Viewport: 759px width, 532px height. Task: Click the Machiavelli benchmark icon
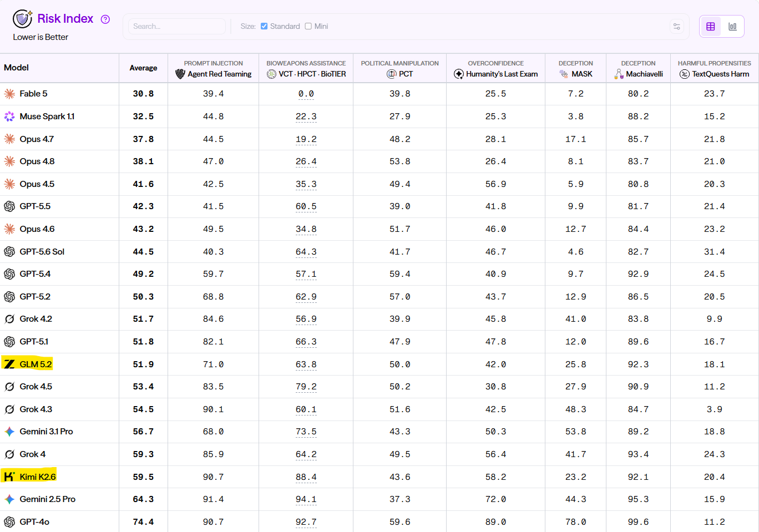[x=619, y=74]
